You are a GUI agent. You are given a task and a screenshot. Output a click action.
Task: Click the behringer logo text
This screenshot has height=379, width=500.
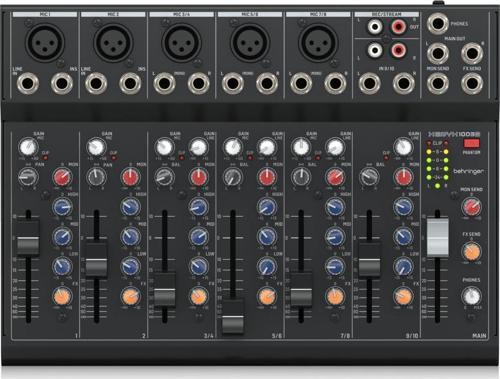(x=468, y=171)
